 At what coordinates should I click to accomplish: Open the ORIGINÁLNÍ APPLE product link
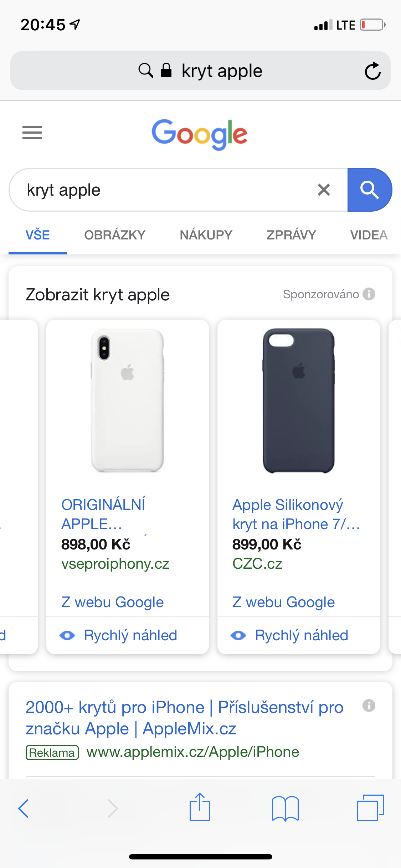click(x=103, y=514)
